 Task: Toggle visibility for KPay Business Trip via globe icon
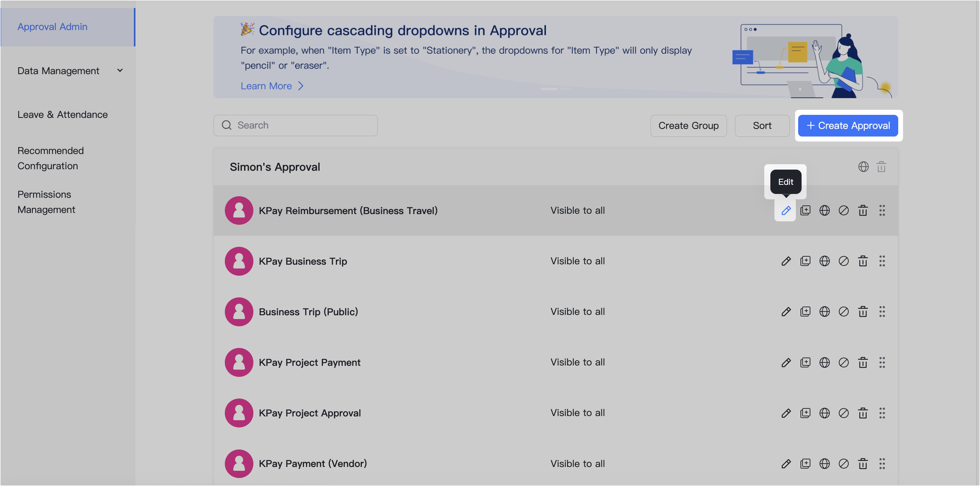[825, 261]
